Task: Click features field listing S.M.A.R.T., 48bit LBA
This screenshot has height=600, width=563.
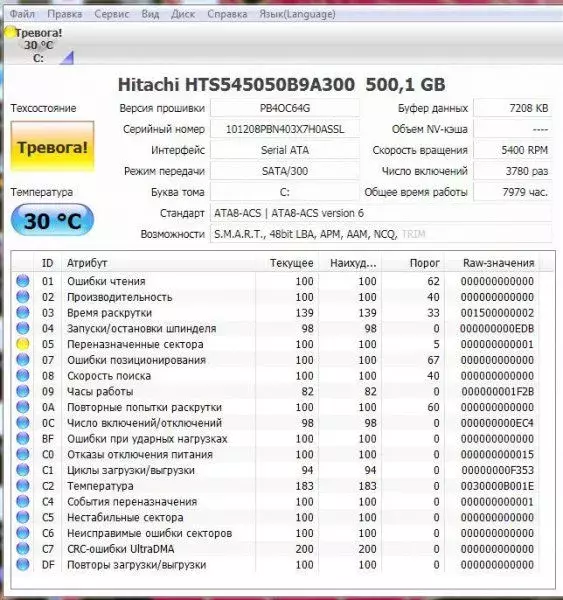Action: click(x=381, y=234)
